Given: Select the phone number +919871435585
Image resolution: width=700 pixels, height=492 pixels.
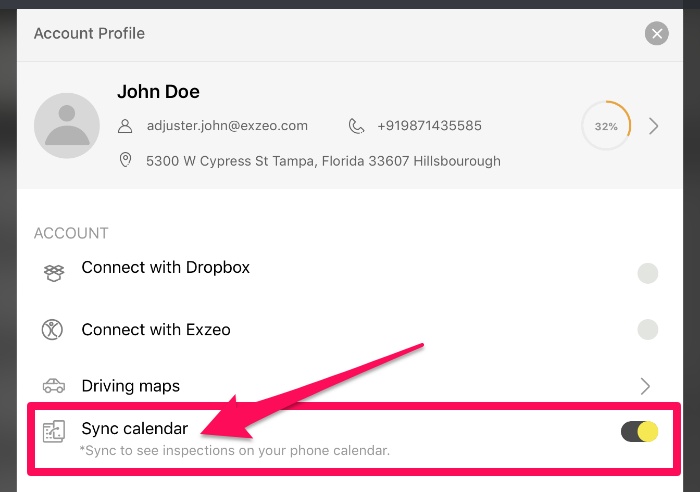Looking at the screenshot, I should click(x=429, y=125).
